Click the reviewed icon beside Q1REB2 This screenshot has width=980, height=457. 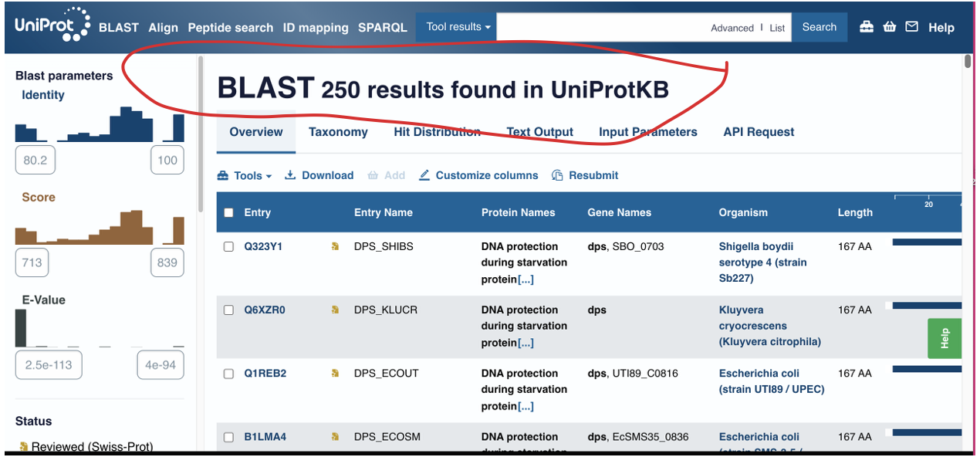pyautogui.click(x=335, y=373)
